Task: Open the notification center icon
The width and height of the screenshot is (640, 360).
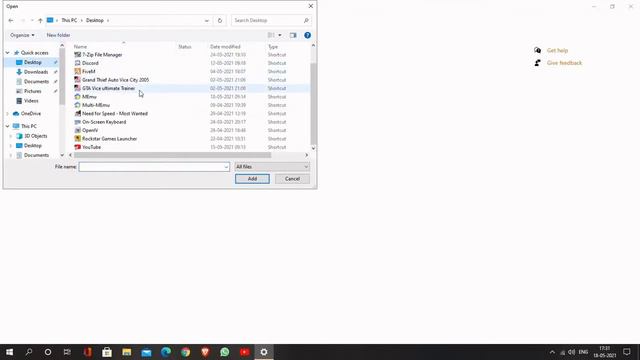Action: [x=627, y=352]
